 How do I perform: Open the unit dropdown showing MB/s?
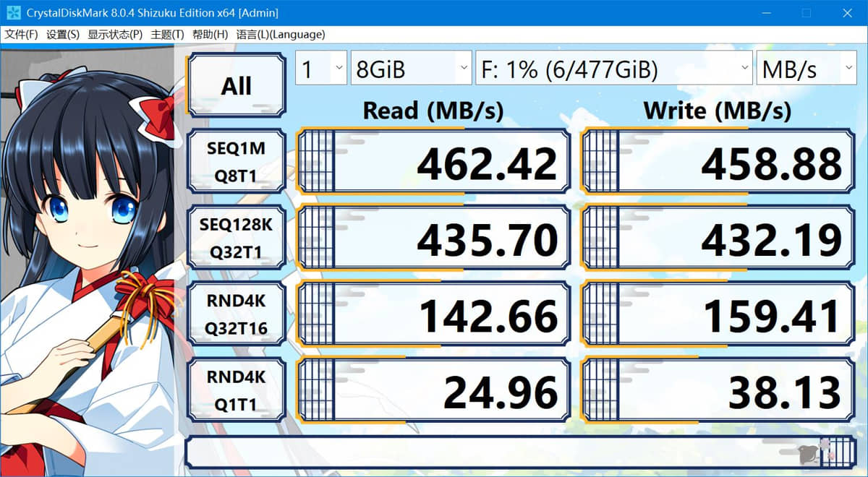tap(807, 68)
